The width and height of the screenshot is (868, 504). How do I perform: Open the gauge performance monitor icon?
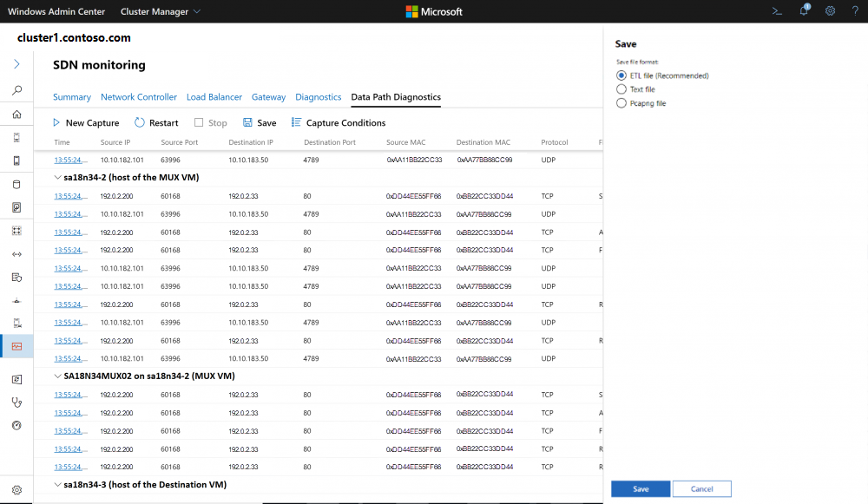point(16,425)
